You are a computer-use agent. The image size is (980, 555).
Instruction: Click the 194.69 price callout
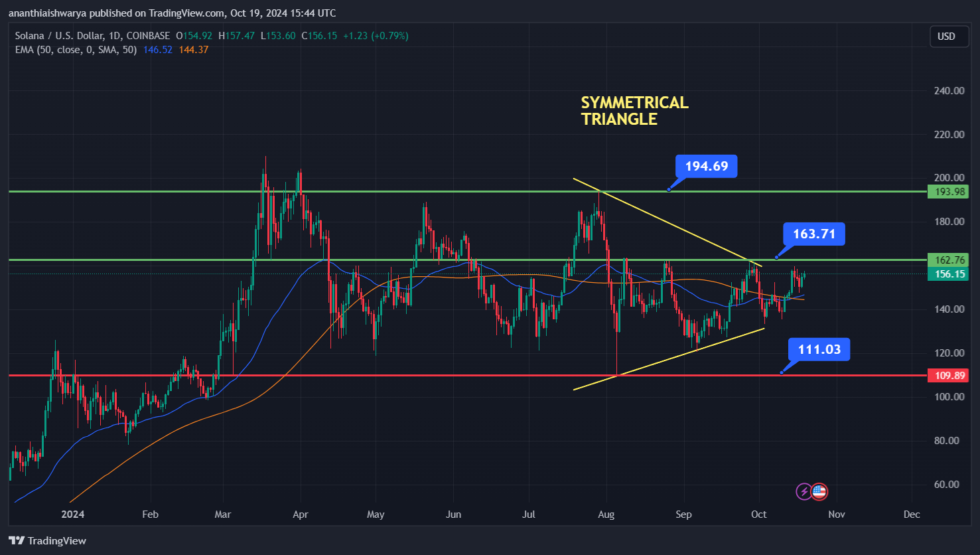[x=706, y=166]
